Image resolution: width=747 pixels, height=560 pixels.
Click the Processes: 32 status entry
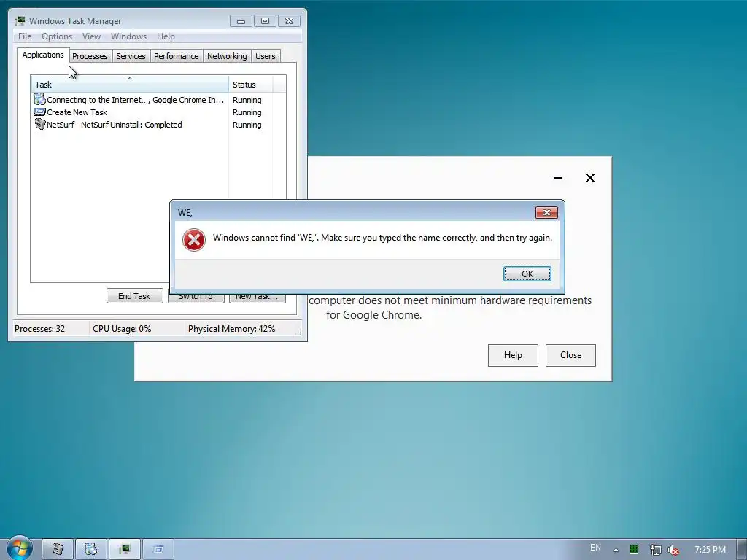tap(40, 329)
